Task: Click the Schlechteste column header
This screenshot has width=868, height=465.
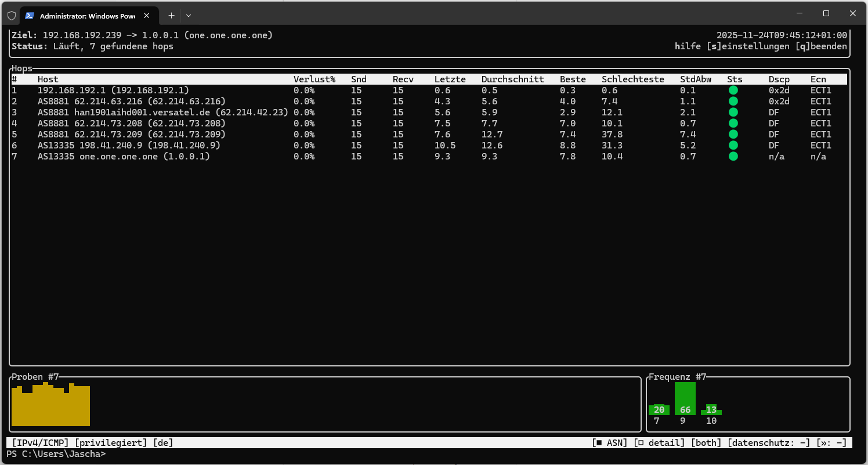Action: coord(633,79)
